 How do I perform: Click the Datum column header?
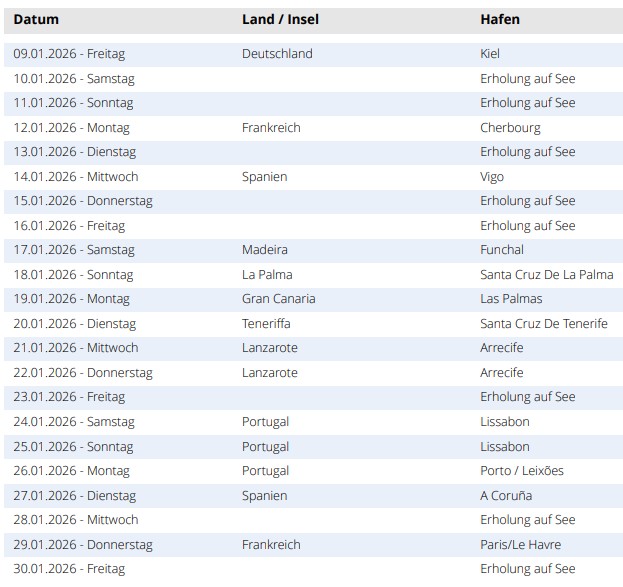(36, 20)
